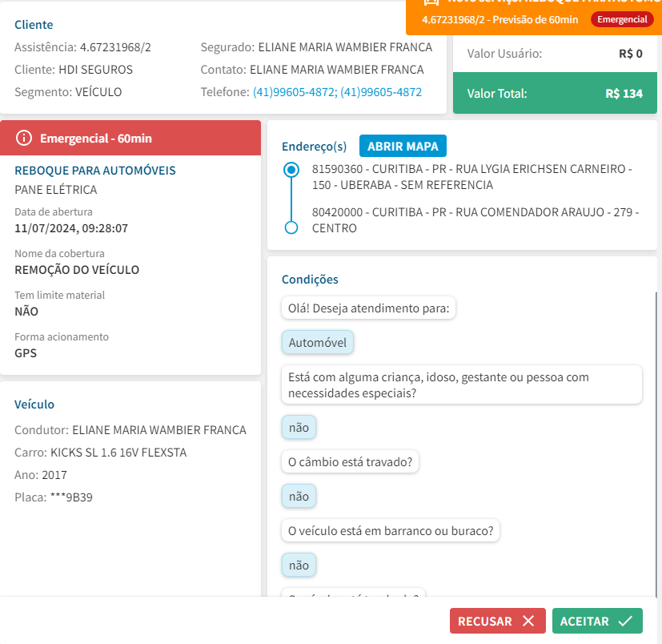The height and width of the screenshot is (644, 662).
Task: Click the checkmark icon on the ACEITAR button
Action: pyautogui.click(x=625, y=621)
